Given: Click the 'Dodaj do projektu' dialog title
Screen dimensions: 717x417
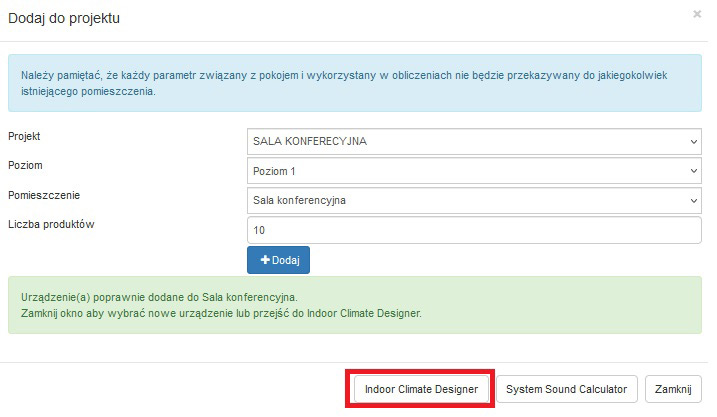Looking at the screenshot, I should pos(64,18).
